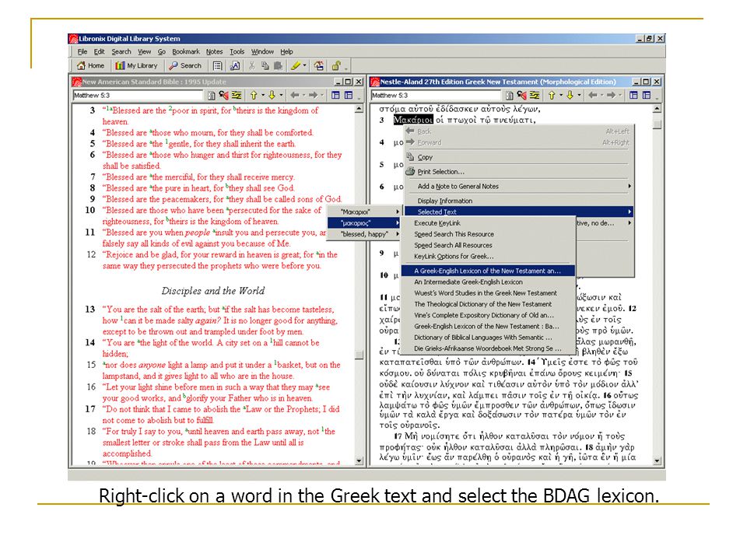The width and height of the screenshot is (747, 560).
Task: Choose Copy from the context menu
Action: point(519,157)
